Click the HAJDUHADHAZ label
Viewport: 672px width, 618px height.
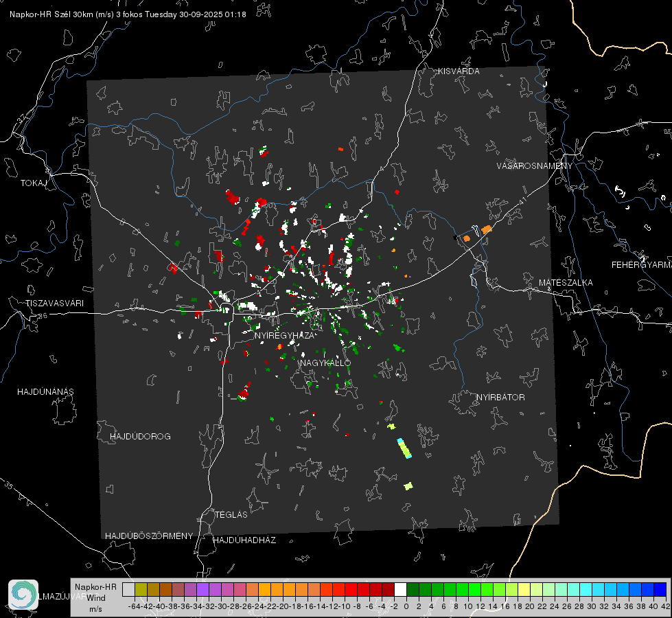click(x=244, y=540)
